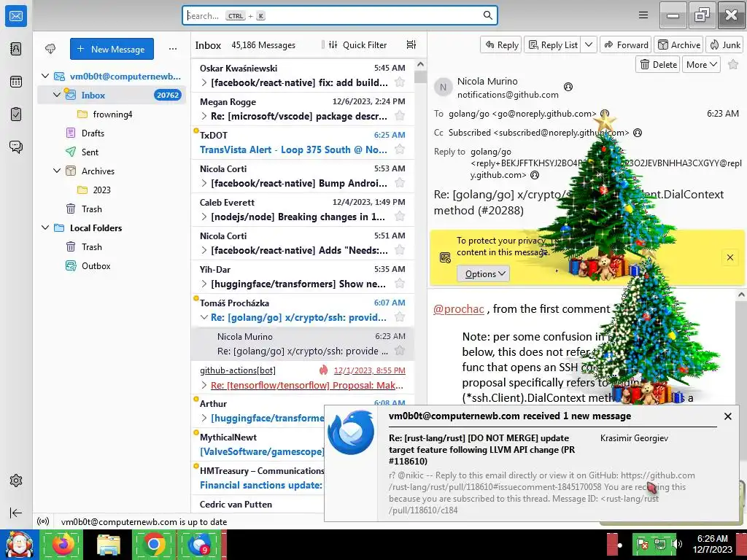
Task: Star the Megan Rogge message
Action: [x=400, y=116]
